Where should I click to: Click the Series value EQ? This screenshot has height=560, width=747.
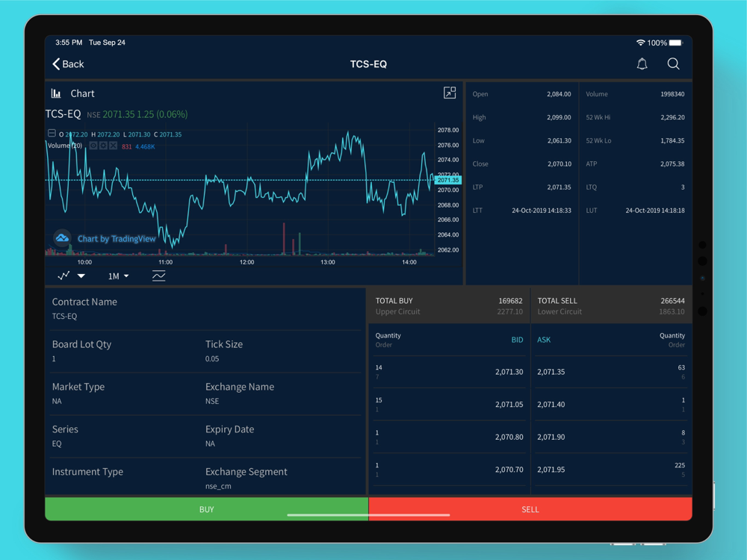coord(57,444)
